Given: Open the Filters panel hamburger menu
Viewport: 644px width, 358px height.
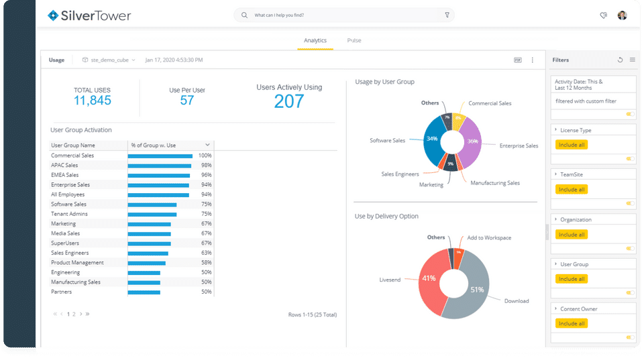Looking at the screenshot, I should tap(632, 60).
